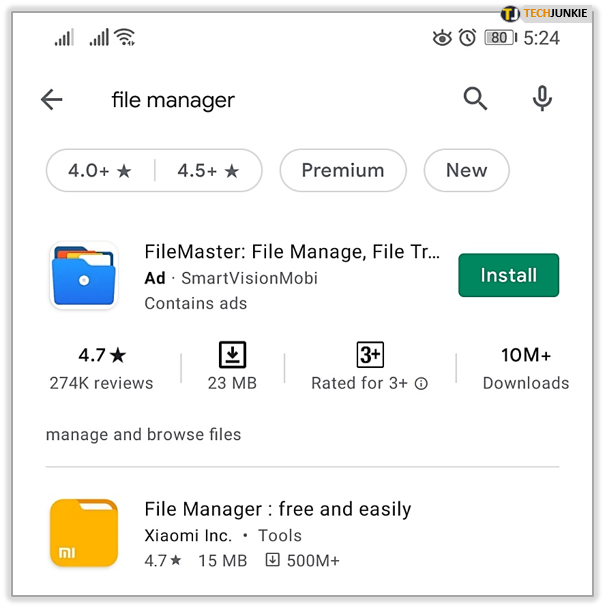Tap the info icon beside Rated for 3+

click(421, 383)
